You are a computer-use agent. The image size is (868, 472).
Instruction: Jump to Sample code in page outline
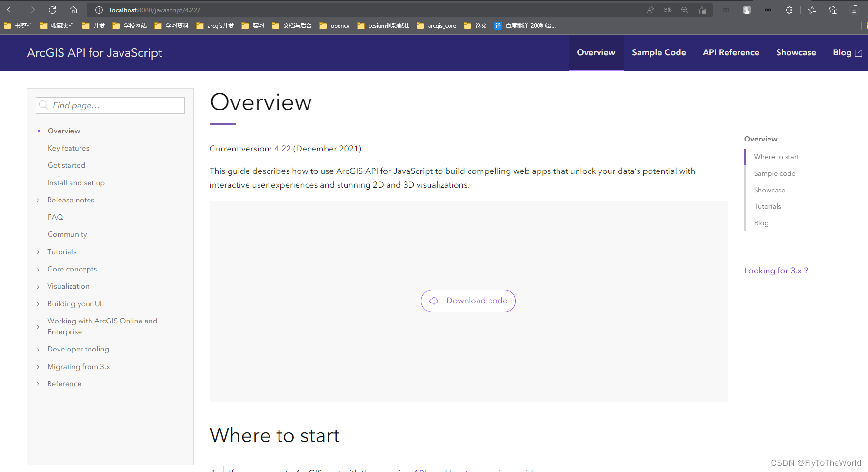coord(775,173)
